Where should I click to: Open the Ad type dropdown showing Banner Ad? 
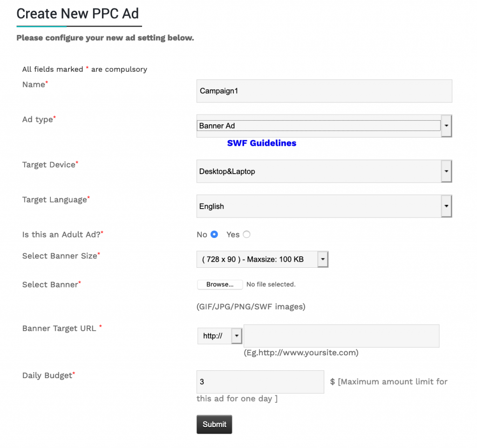tap(324, 126)
